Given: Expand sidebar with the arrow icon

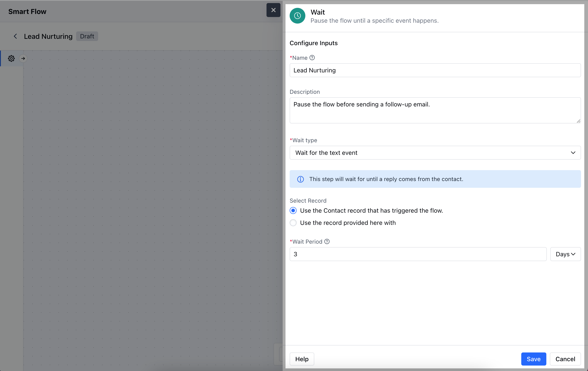Looking at the screenshot, I should point(23,58).
